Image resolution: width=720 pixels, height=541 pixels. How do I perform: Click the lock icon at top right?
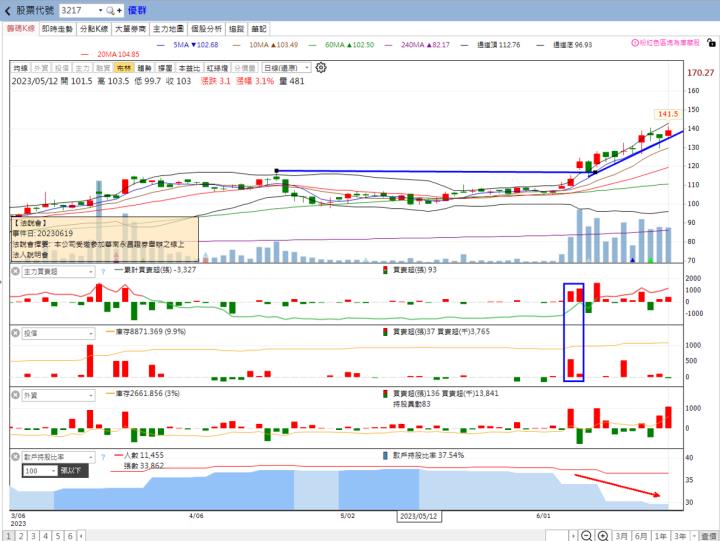coord(711,43)
